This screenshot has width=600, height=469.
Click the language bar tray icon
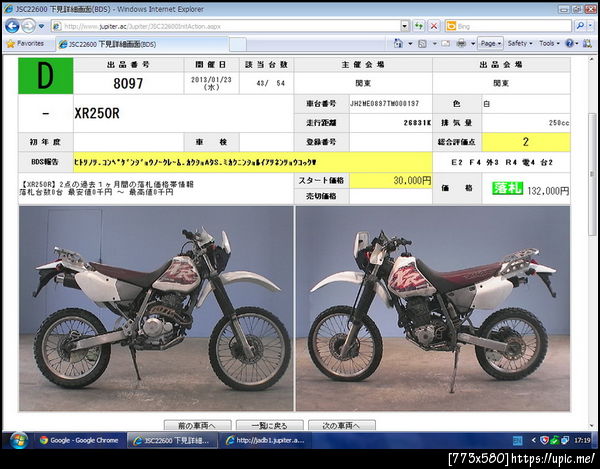point(517,441)
